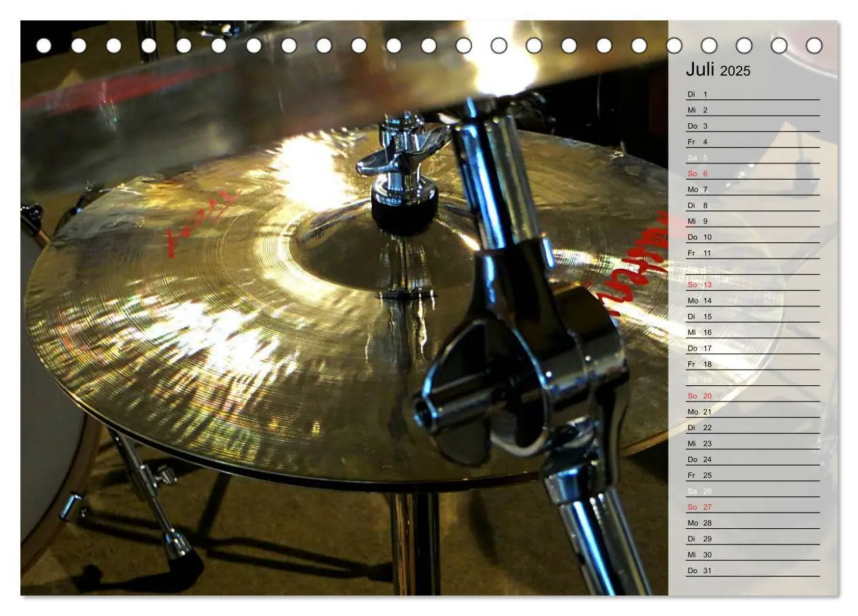Click the cymbal photo thumbnail
The image size is (858, 616).
pyautogui.click(x=345, y=308)
